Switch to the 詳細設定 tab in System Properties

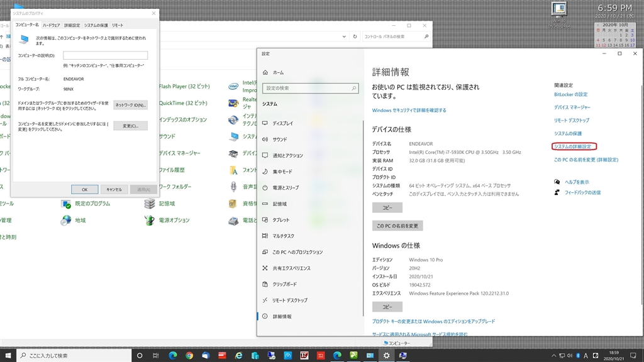click(72, 25)
